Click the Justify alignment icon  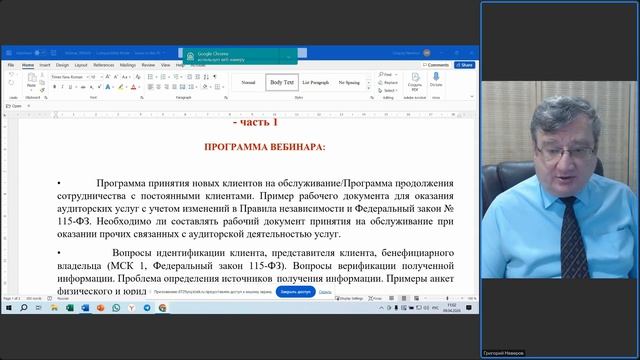coord(174,87)
